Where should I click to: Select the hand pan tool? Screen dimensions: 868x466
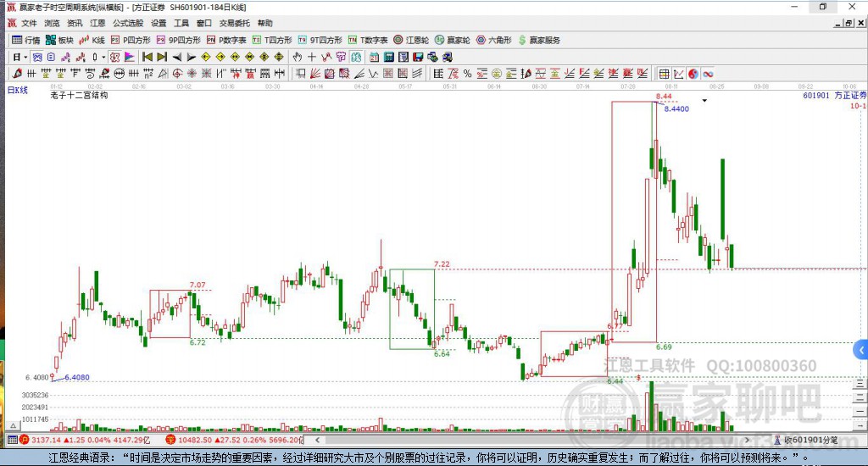pyautogui.click(x=298, y=57)
